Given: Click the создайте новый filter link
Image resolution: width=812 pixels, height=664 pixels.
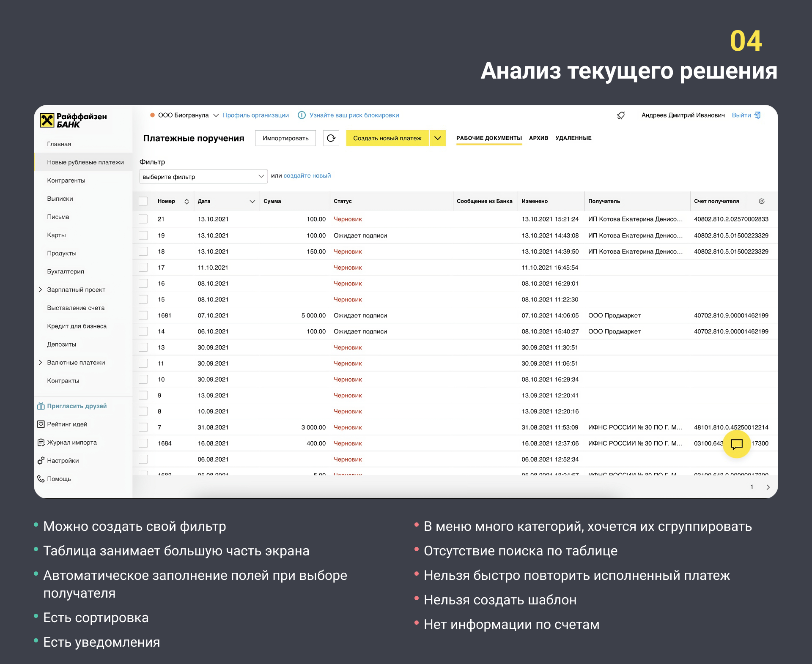Looking at the screenshot, I should pos(307,176).
